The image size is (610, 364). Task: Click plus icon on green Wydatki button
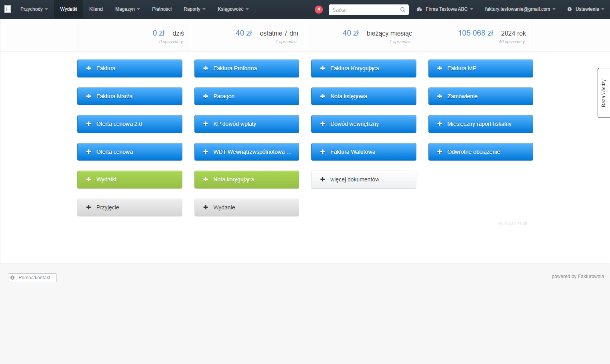tap(89, 179)
